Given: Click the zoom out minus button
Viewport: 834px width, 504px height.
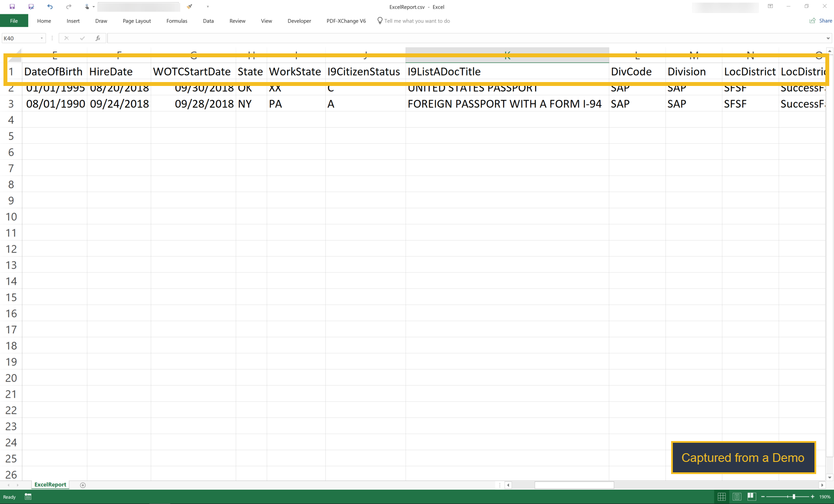Looking at the screenshot, I should (x=763, y=497).
